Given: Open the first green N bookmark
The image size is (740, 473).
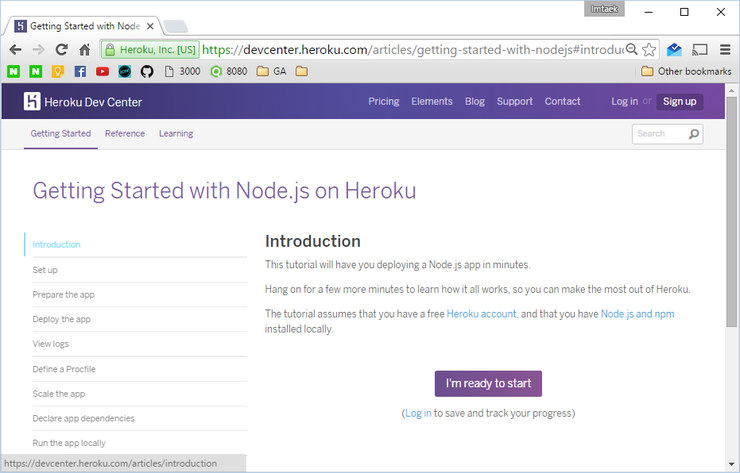Looking at the screenshot, I should click(x=13, y=71).
